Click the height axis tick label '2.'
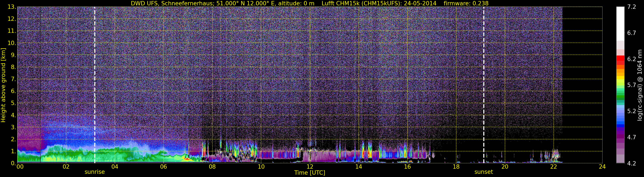The image size is (644, 177). click(13, 139)
